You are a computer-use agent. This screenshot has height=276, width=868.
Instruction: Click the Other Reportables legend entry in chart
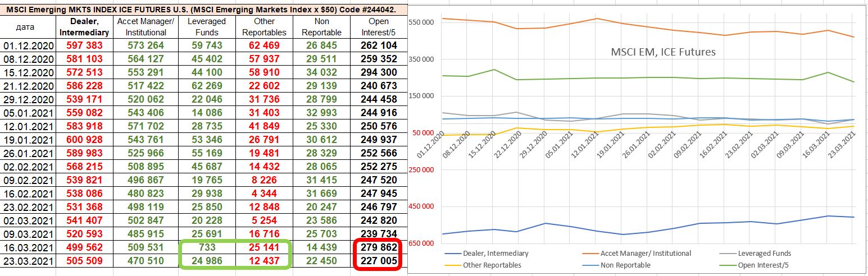[x=492, y=265]
